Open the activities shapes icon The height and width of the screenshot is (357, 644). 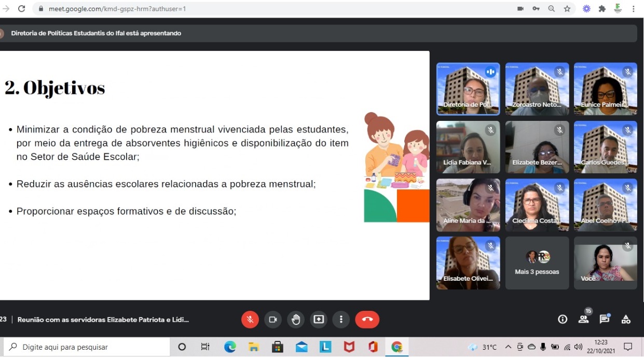(x=626, y=320)
